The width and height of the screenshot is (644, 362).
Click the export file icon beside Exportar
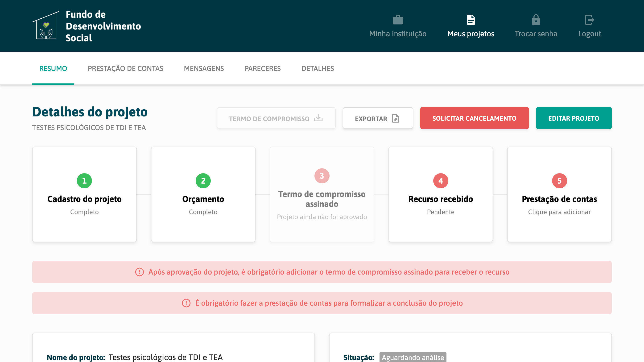[396, 118]
